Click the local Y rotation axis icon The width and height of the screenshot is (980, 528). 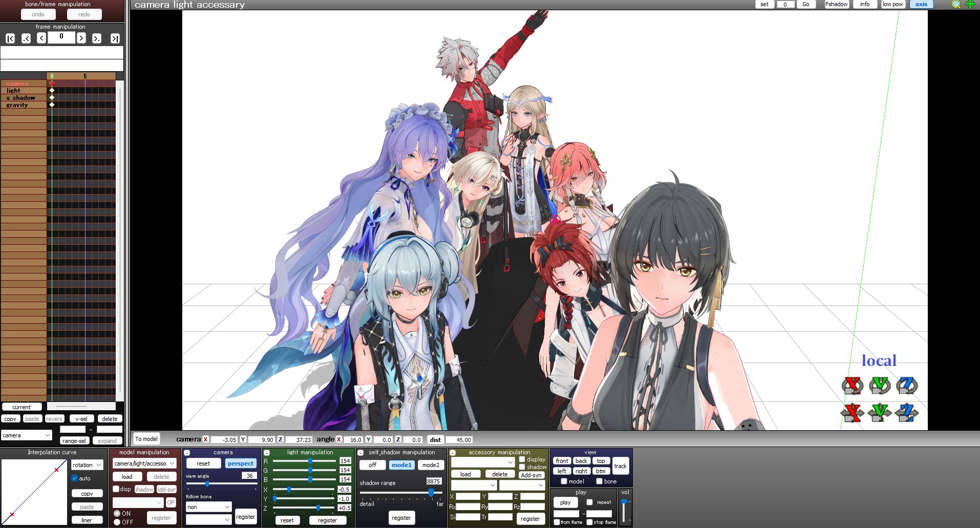(x=880, y=385)
